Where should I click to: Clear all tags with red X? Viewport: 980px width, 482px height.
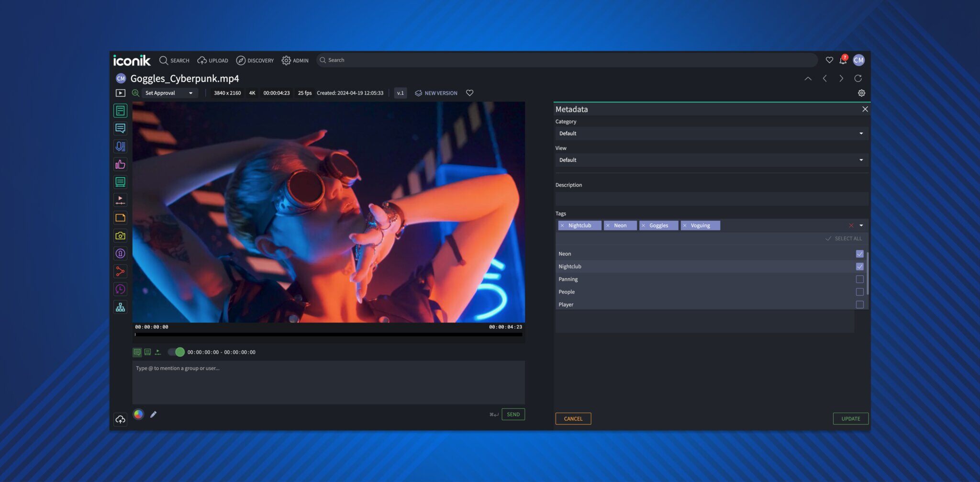pyautogui.click(x=851, y=225)
